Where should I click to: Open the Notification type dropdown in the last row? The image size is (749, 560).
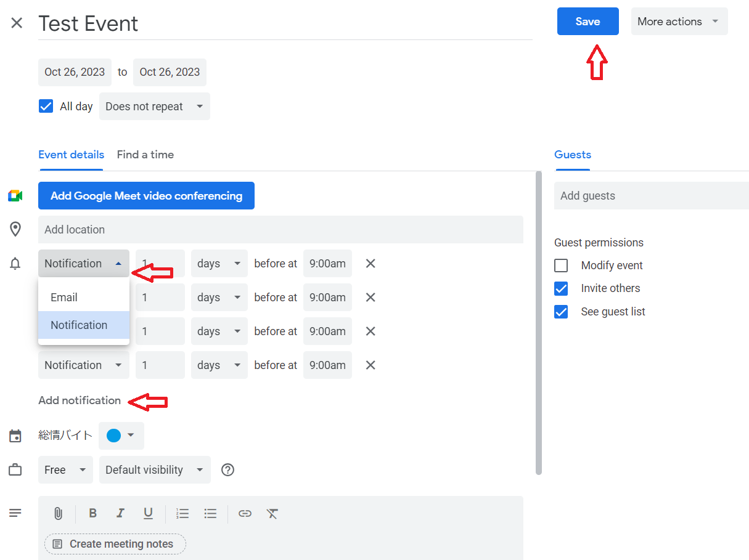pyautogui.click(x=84, y=365)
